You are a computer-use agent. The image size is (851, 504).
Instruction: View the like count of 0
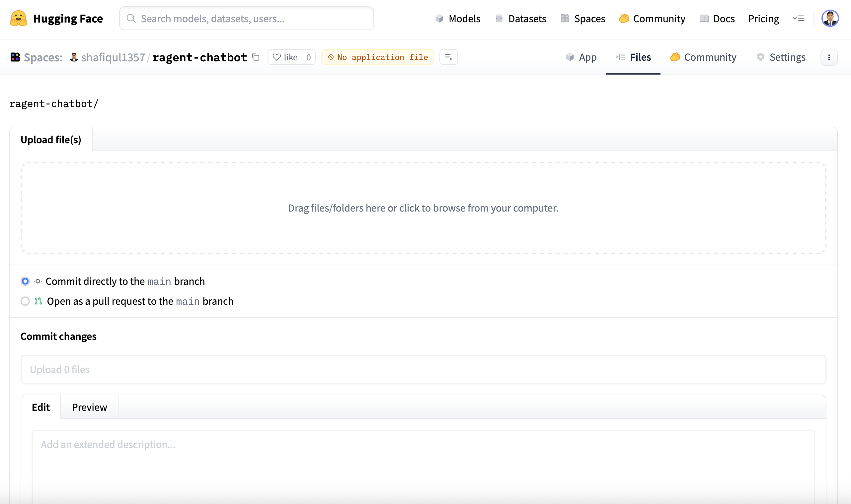tap(309, 57)
